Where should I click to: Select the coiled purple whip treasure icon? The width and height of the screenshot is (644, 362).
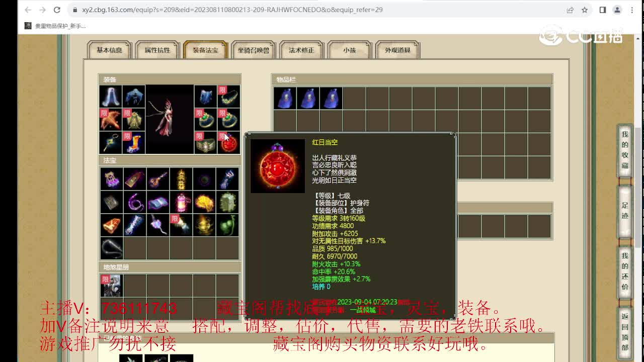pos(134,202)
